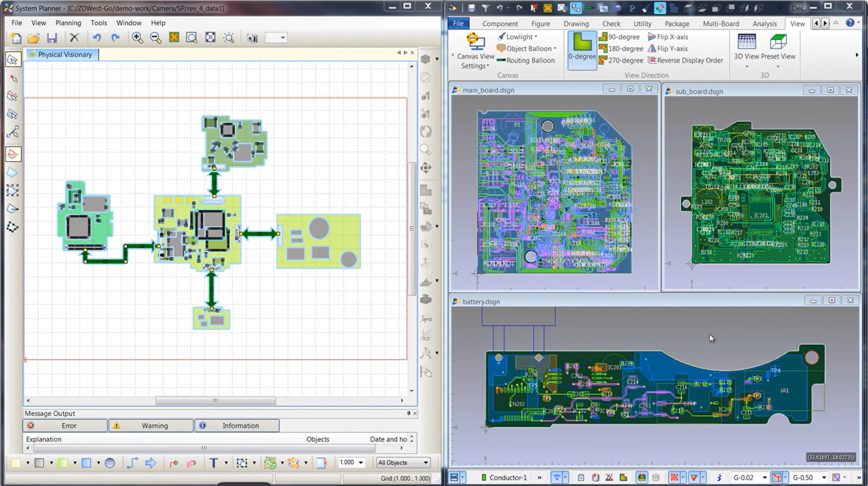Save the System Planner project
This screenshot has width=868, height=486.
[x=52, y=38]
